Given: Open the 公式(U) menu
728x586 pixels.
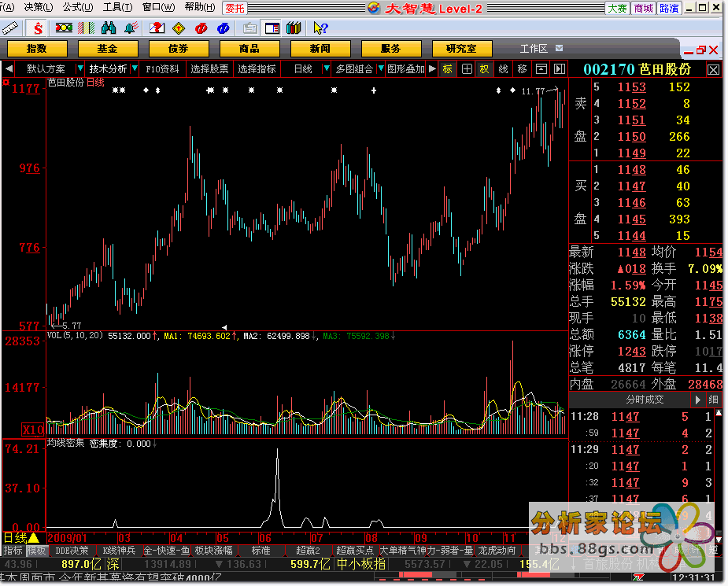Looking at the screenshot, I should point(78,7).
